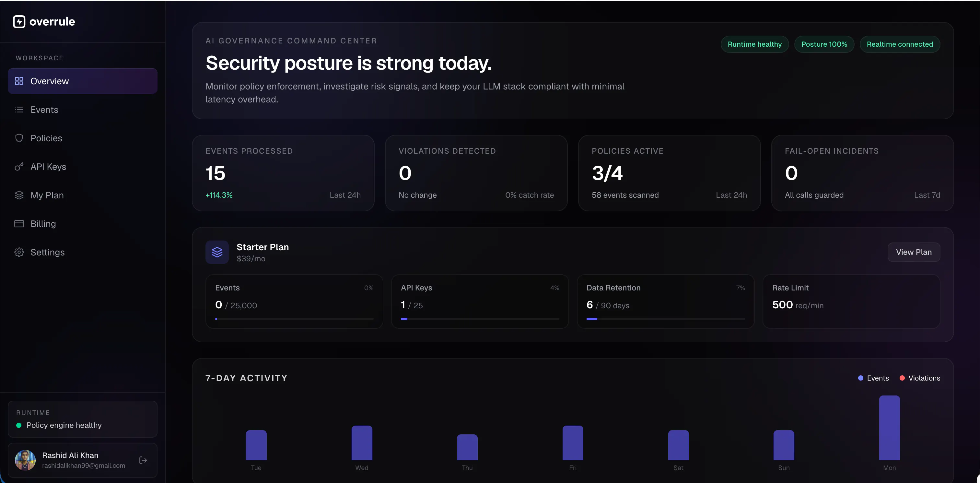The image size is (980, 483).
Task: Go to the Events section
Action: coord(83,110)
